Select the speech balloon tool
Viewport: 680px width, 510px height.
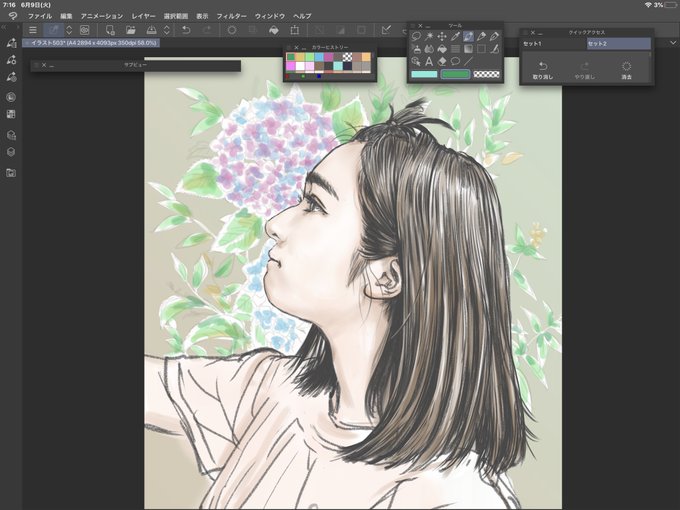pyautogui.click(x=455, y=61)
